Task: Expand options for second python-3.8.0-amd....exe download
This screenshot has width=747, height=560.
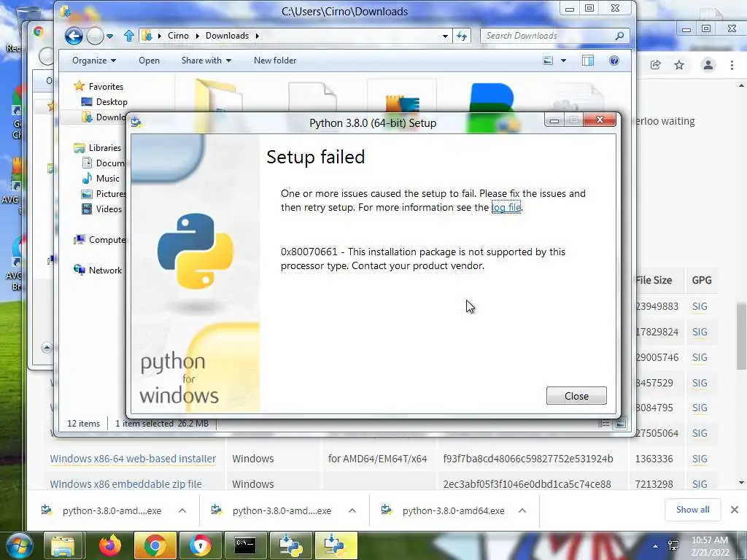Action: click(352, 510)
